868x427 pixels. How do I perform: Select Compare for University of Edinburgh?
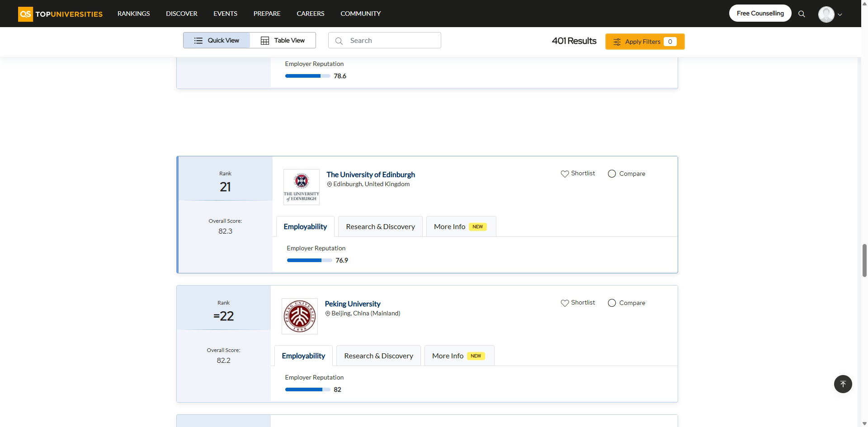click(x=612, y=174)
